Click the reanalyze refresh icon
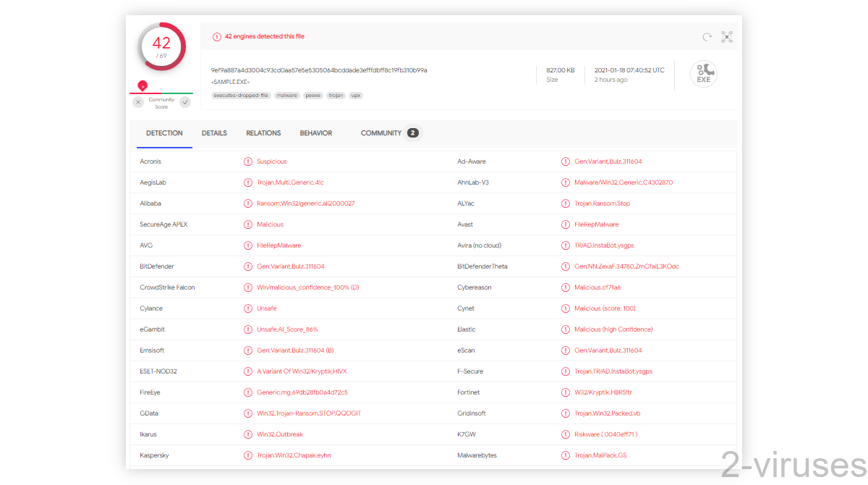Viewport: 868px width, 485px height. point(707,37)
